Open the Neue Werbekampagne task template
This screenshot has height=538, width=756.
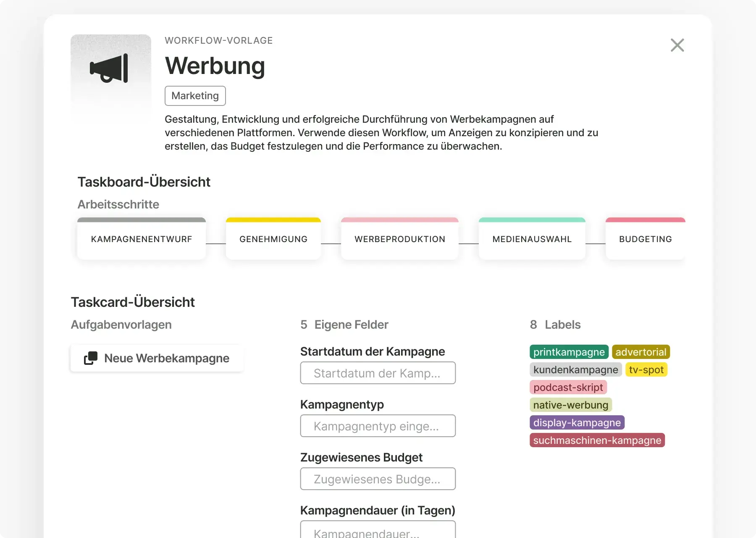[x=166, y=358]
